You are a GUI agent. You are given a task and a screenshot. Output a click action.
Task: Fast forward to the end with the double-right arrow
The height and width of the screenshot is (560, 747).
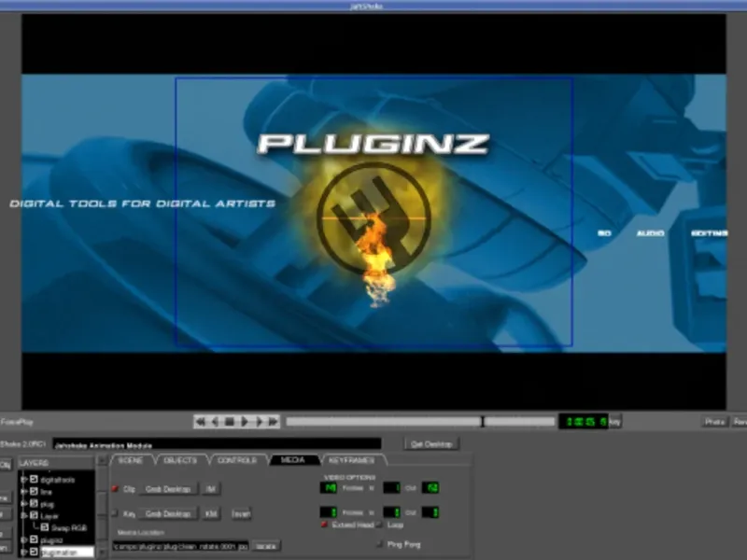[273, 422]
